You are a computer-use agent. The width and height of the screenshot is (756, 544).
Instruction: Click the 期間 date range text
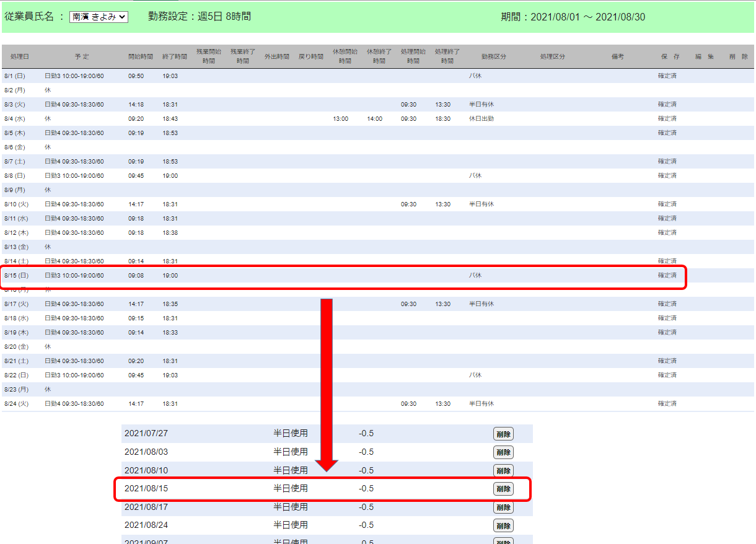[573, 17]
